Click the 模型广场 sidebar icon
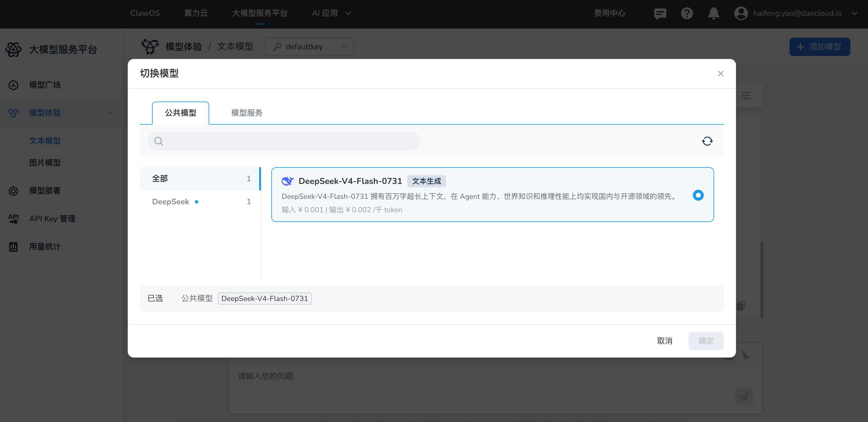 click(13, 85)
